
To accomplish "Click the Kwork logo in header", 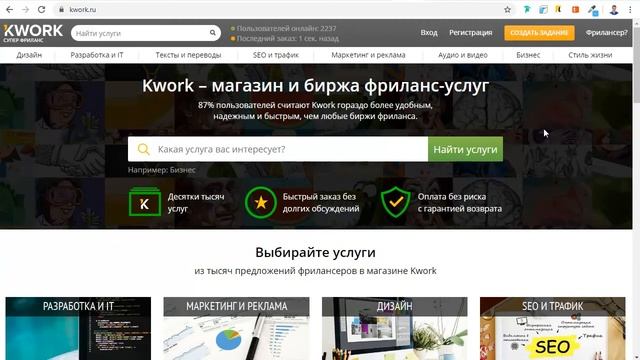I will click(33, 33).
